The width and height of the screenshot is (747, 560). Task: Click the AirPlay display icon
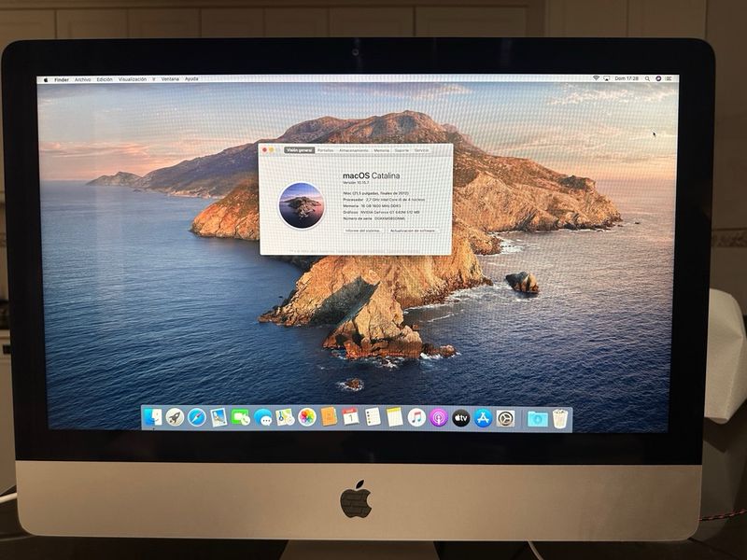[x=606, y=78]
